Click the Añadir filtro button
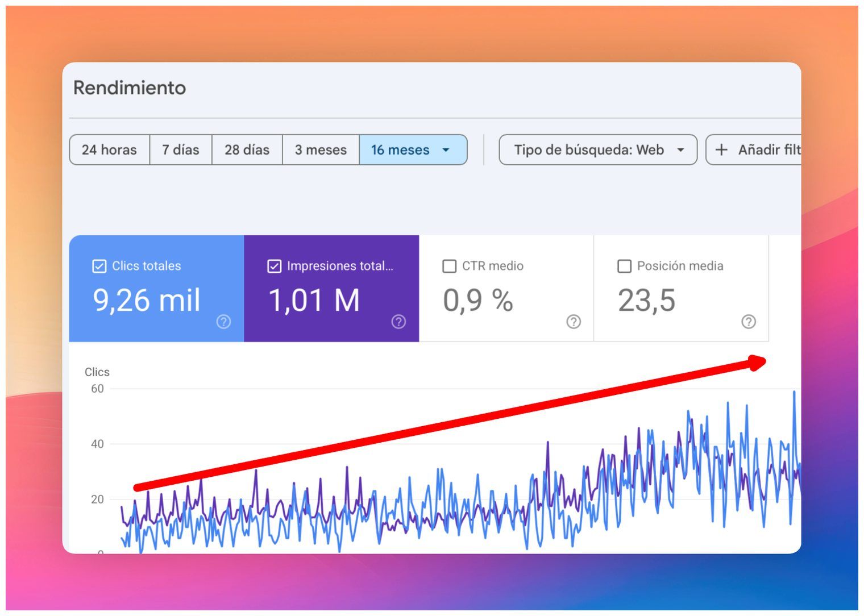 click(x=753, y=149)
